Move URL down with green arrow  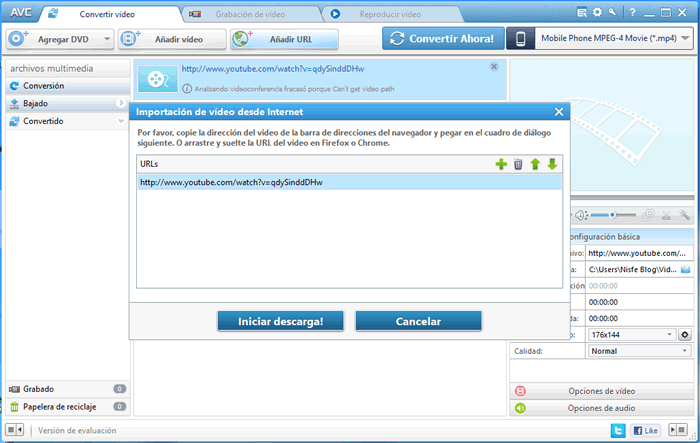tap(552, 164)
